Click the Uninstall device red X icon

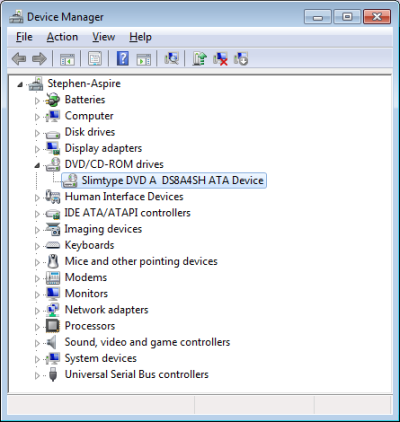tap(220, 59)
